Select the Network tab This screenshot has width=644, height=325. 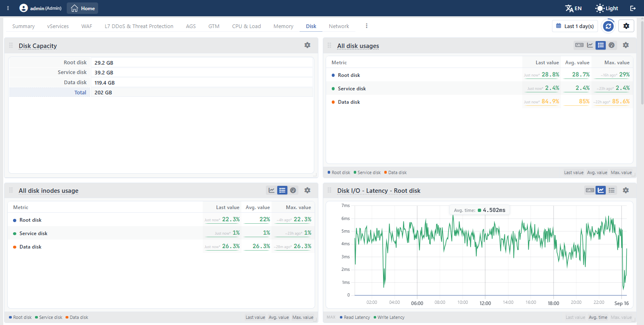(x=339, y=26)
